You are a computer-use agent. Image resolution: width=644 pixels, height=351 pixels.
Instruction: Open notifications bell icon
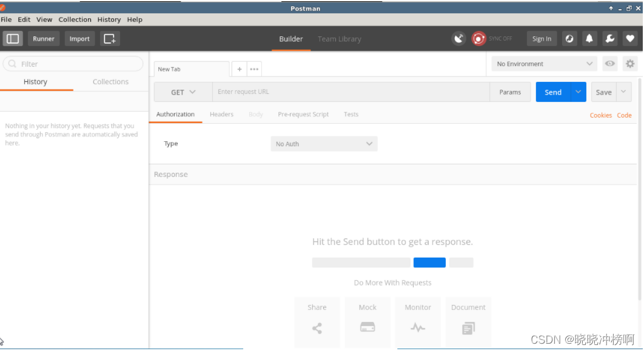click(x=589, y=39)
